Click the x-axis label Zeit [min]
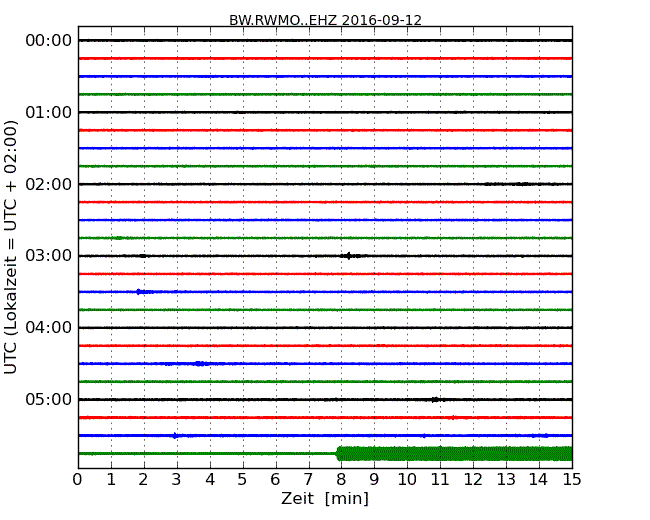Image resolution: width=650 pixels, height=520 pixels. pos(325,498)
